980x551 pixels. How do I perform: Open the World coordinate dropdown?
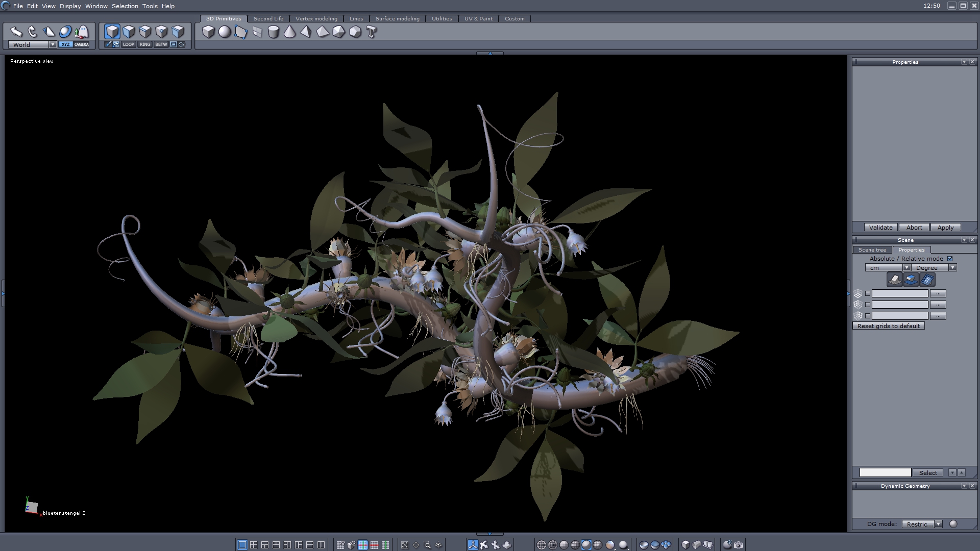pos(53,44)
